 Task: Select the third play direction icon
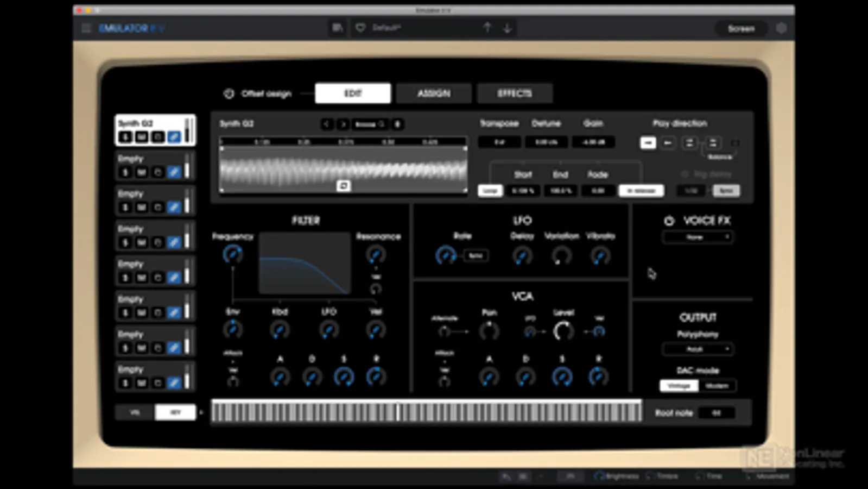[x=689, y=143]
